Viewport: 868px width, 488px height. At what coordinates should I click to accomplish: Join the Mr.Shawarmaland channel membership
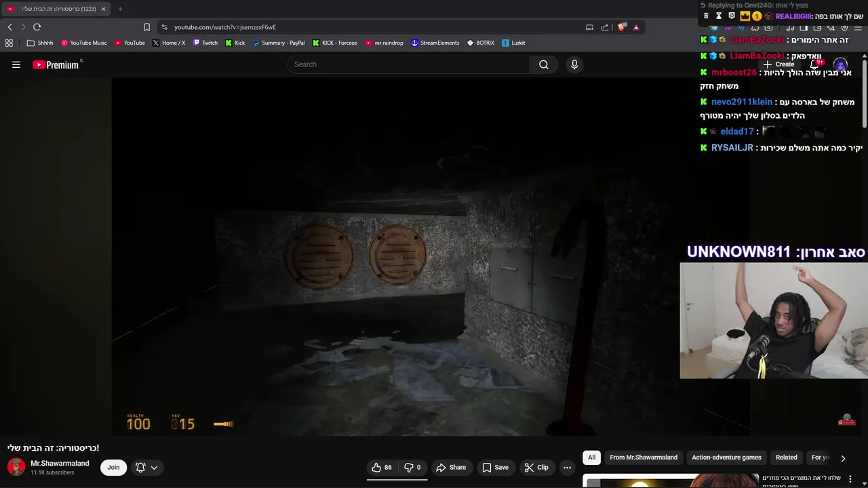(x=113, y=467)
